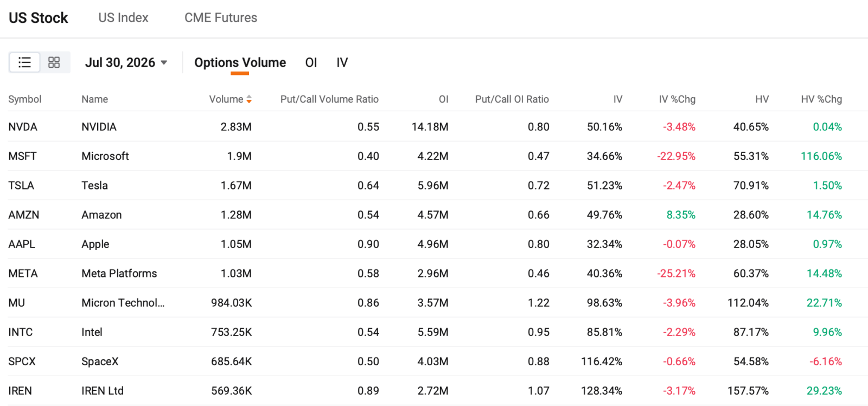This screenshot has width=868, height=406.
Task: Click SpaceX's 116.42% IV value
Action: (602, 361)
